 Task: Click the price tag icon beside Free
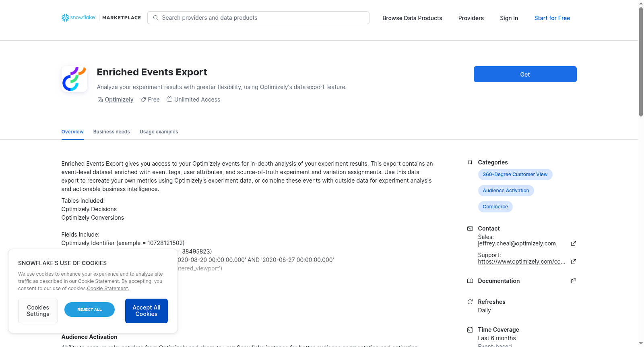pos(143,100)
